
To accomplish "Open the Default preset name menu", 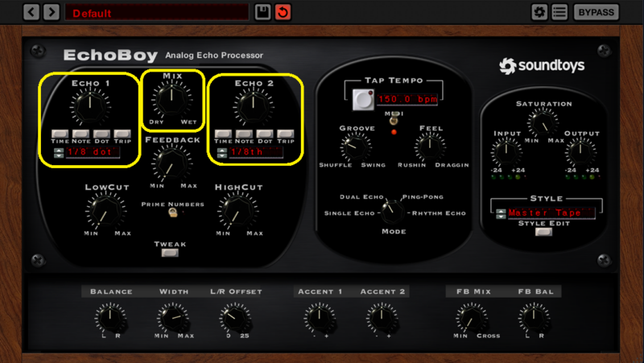I will click(157, 12).
